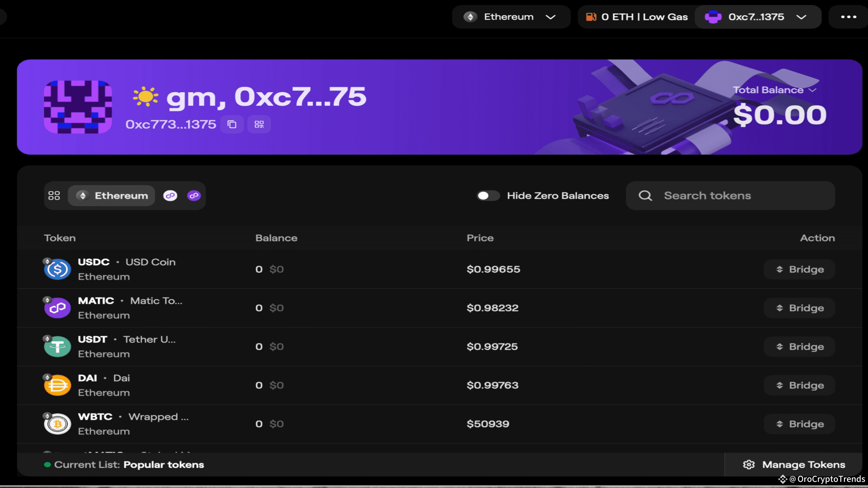Copy the wallet address icon
The image size is (868, 488).
coord(232,124)
